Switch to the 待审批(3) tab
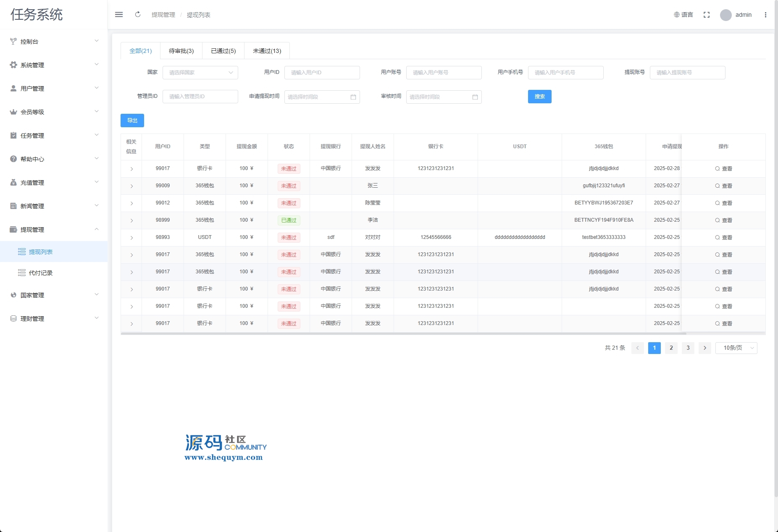The height and width of the screenshot is (532, 778). (181, 51)
